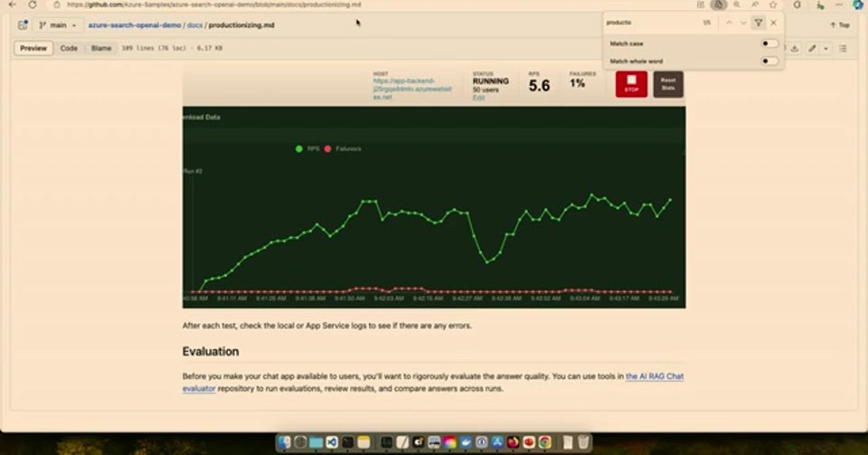
Task: Open the docs breadcrumb folder link
Action: point(195,25)
